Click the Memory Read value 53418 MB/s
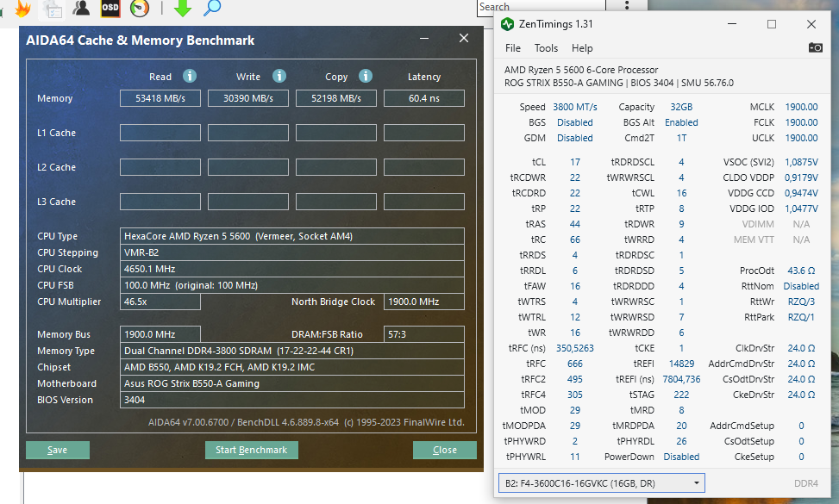Screen dimensions: 839x504 160,98
